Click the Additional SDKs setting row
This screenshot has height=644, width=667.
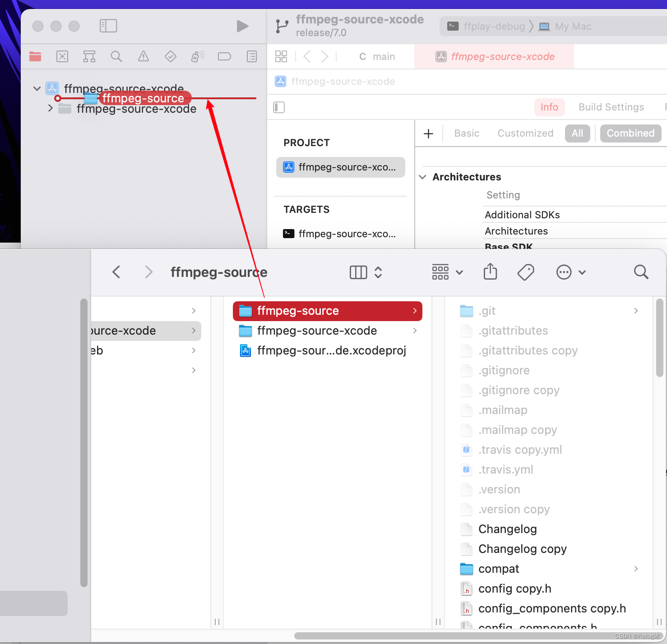tap(575, 215)
